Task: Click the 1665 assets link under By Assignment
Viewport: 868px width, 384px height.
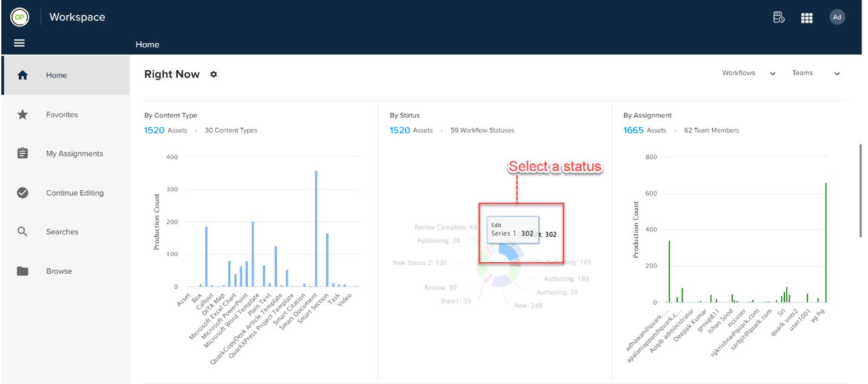Action: click(633, 130)
